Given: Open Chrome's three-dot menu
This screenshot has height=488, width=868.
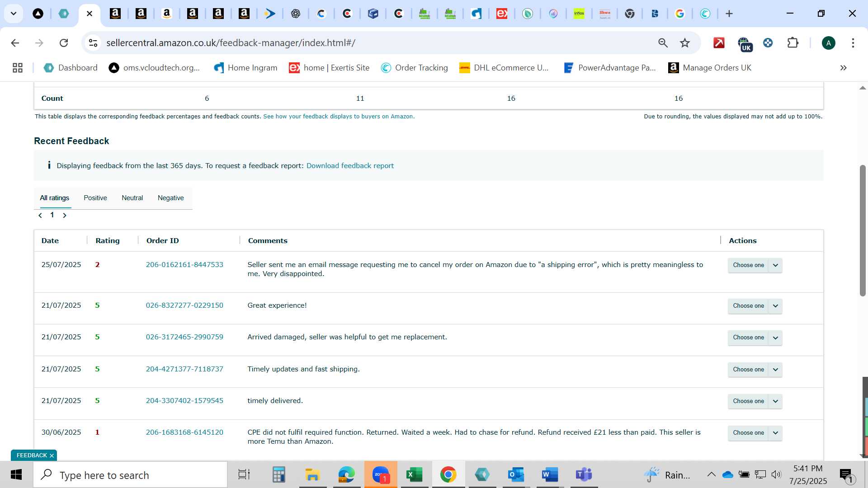Looking at the screenshot, I should coord(853,43).
